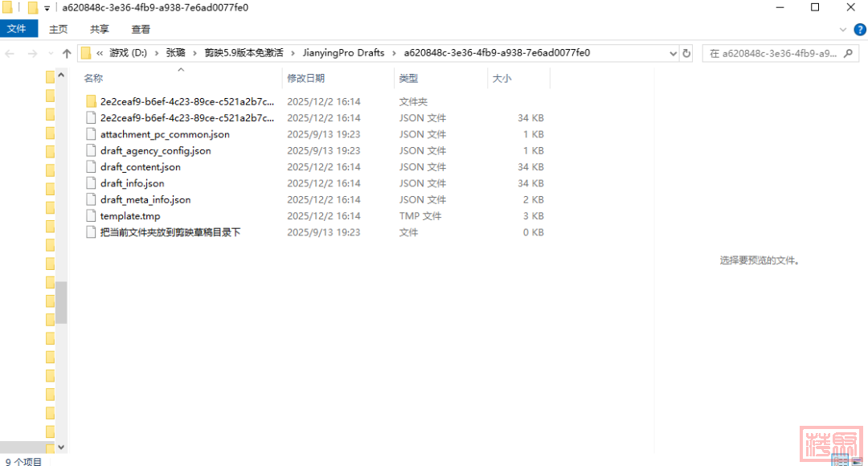Image resolution: width=868 pixels, height=466 pixels.
Task: Open the Quick Access Toolbar customize dropdown
Action: [47, 8]
